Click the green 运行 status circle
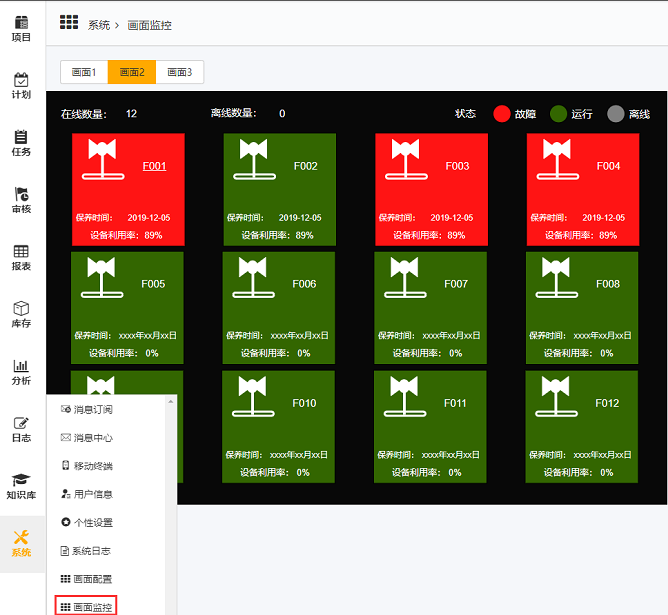The height and width of the screenshot is (615, 668). tap(559, 114)
